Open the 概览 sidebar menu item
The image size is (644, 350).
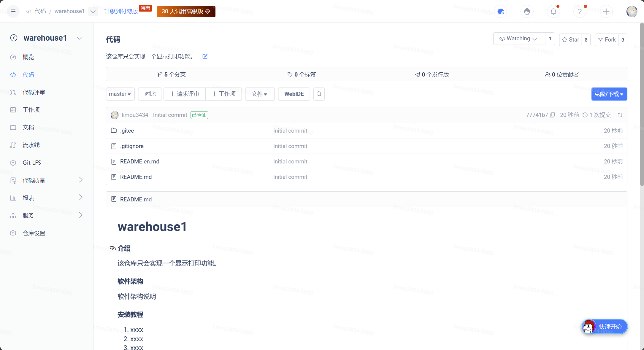(28, 57)
